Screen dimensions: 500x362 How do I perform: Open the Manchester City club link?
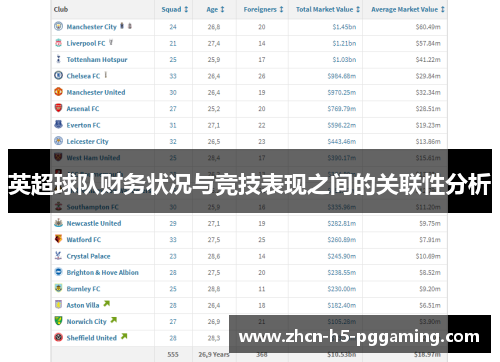(91, 27)
